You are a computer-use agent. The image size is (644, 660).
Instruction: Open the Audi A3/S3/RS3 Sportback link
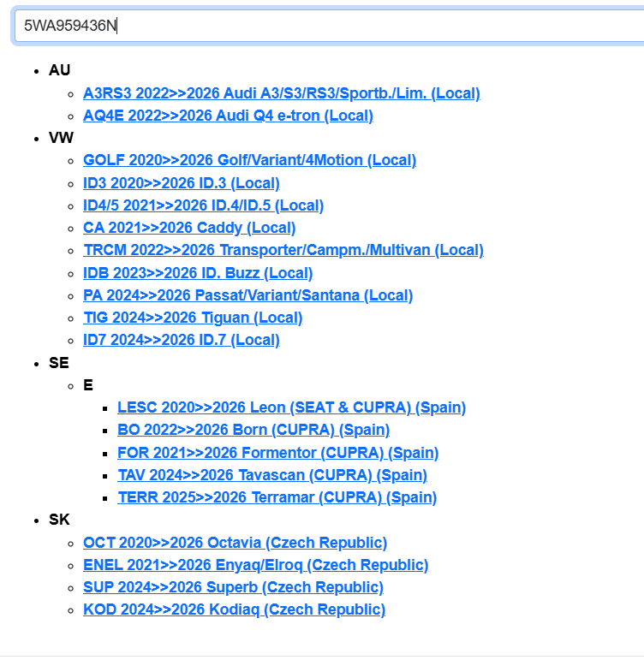(281, 93)
